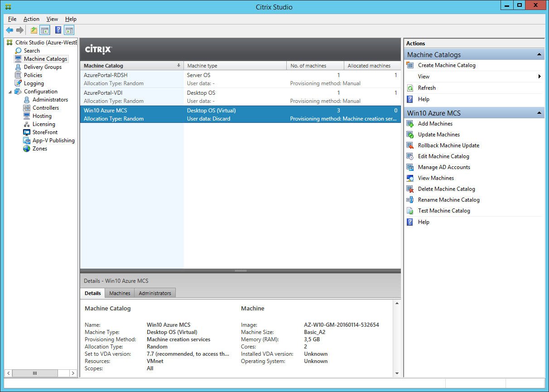This screenshot has width=549, height=392.
Task: Open the View menu
Action: tap(52, 19)
